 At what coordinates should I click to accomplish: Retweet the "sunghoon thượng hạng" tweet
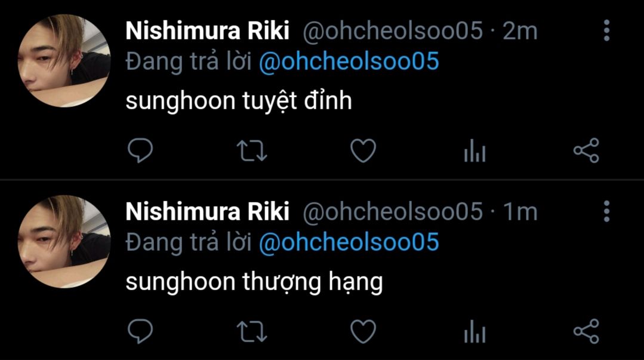click(252, 331)
